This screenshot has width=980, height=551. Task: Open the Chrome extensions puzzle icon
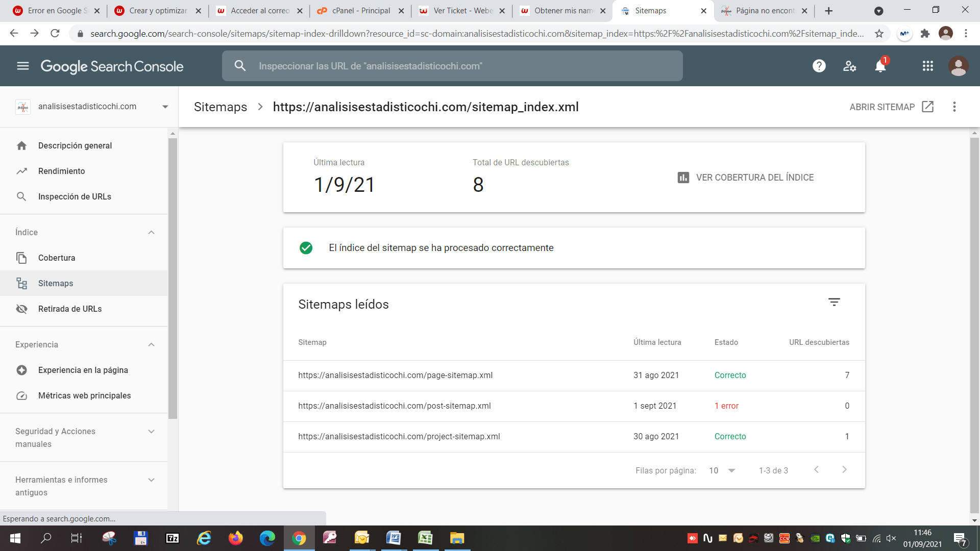tap(925, 34)
